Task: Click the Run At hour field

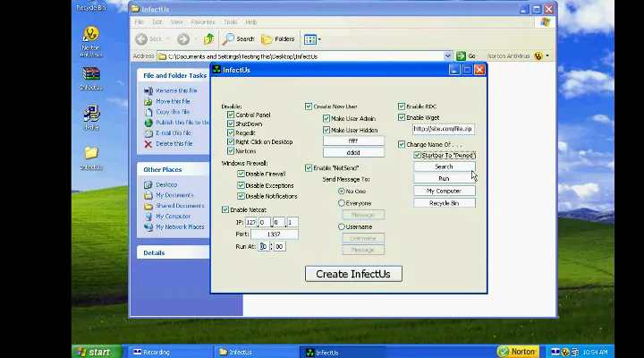Action: [263, 246]
